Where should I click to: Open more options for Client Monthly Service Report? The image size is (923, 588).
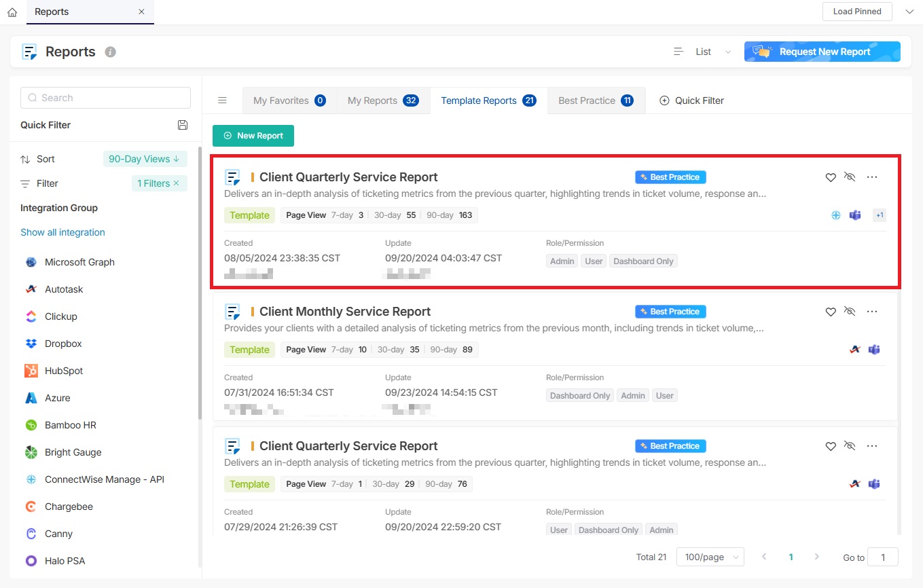[872, 312]
